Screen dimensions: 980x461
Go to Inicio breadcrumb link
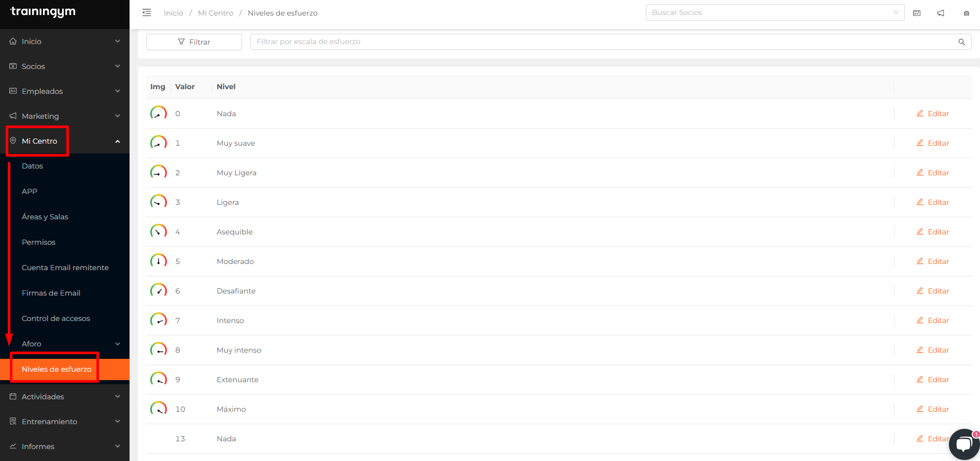pyautogui.click(x=174, y=13)
